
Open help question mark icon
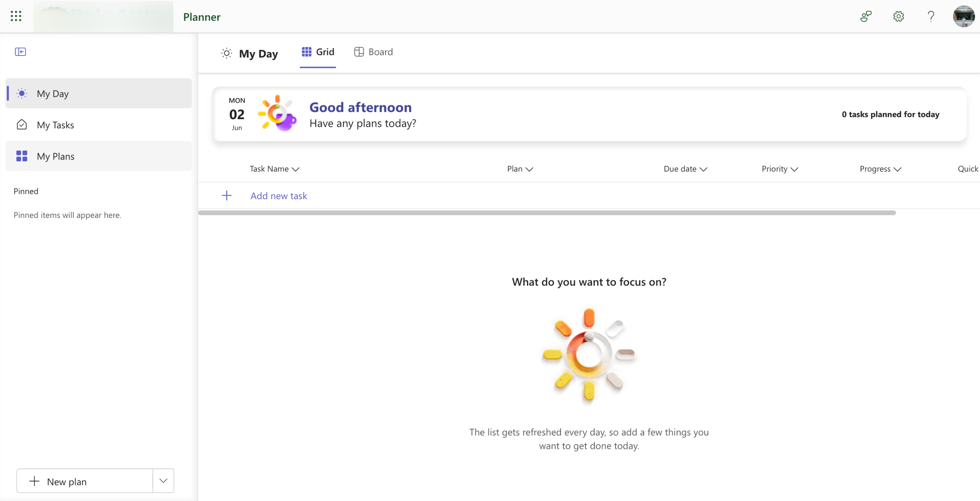(931, 16)
